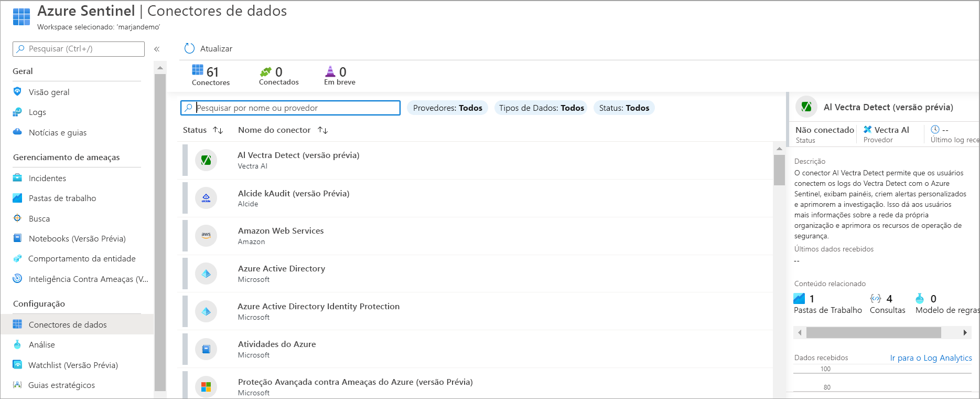Click the Pastas de trabalho chart icon
Viewport: 980px width, 399px height.
pyautogui.click(x=17, y=198)
